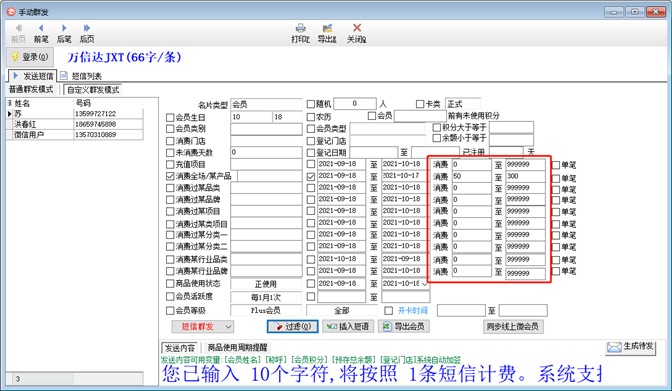The width and height of the screenshot is (672, 391).
Task: Click Insert SMS button
Action: pos(348,327)
